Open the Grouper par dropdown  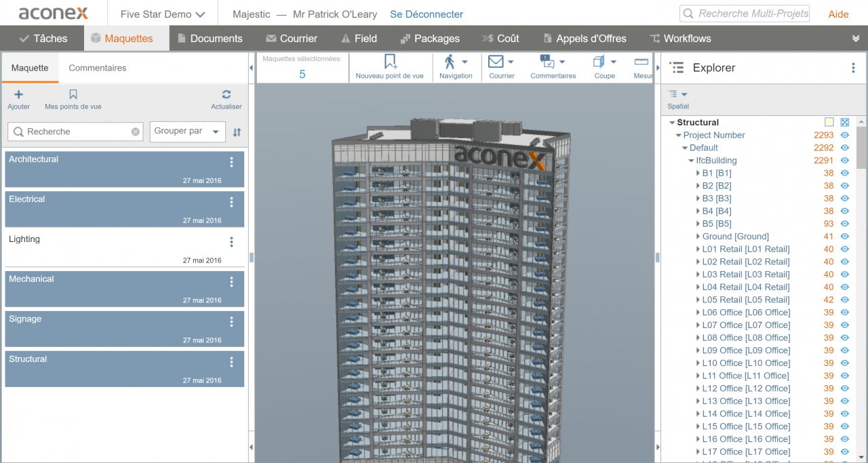coord(188,132)
